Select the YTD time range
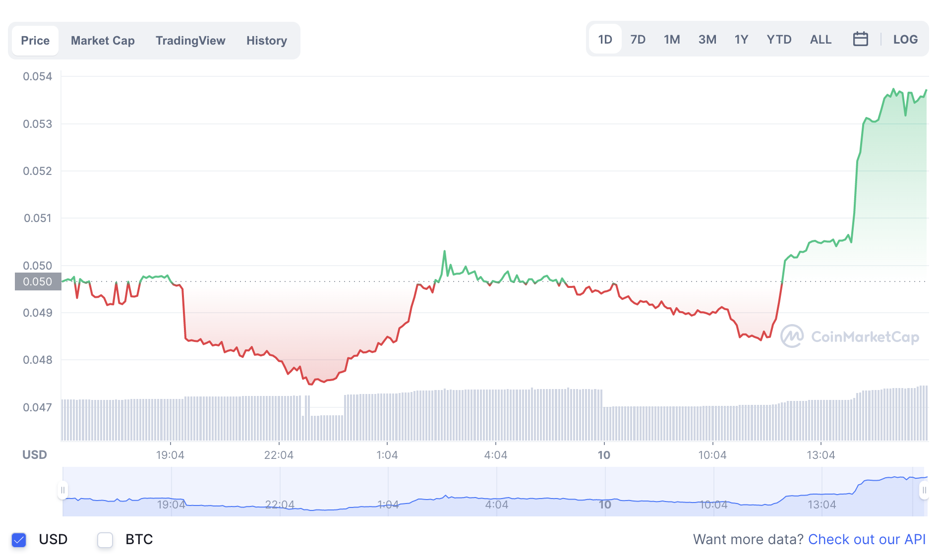The height and width of the screenshot is (560, 939). [x=779, y=40]
